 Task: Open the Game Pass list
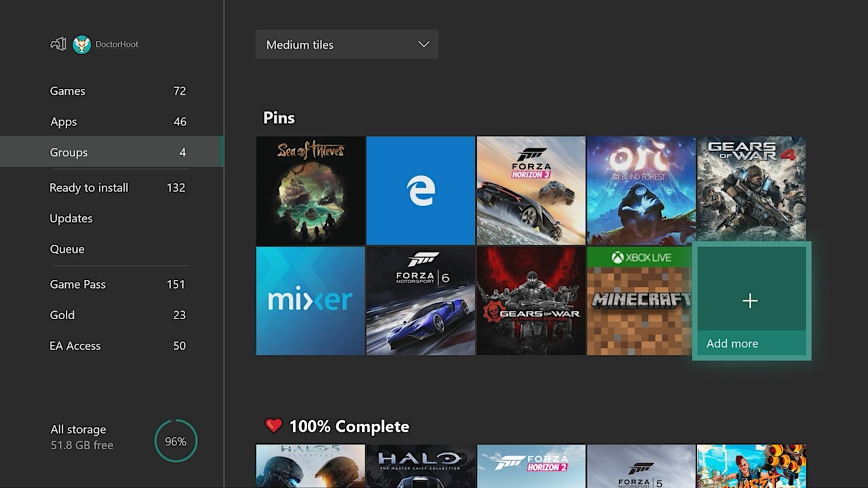tap(77, 284)
